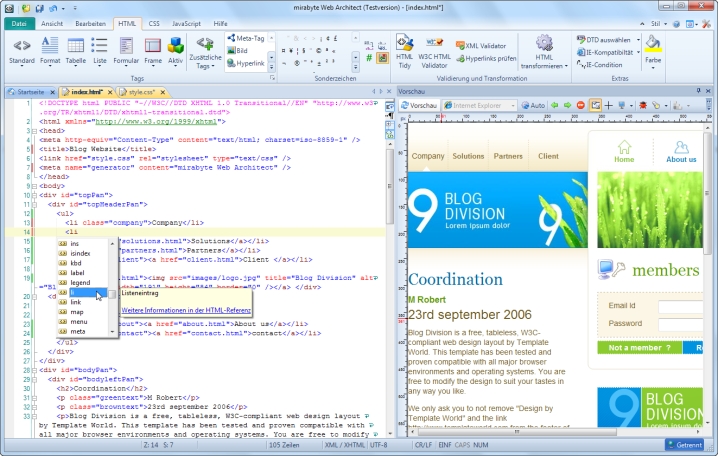Collapse the code fold at line 28
718x456 pixels.
[x=35, y=370]
